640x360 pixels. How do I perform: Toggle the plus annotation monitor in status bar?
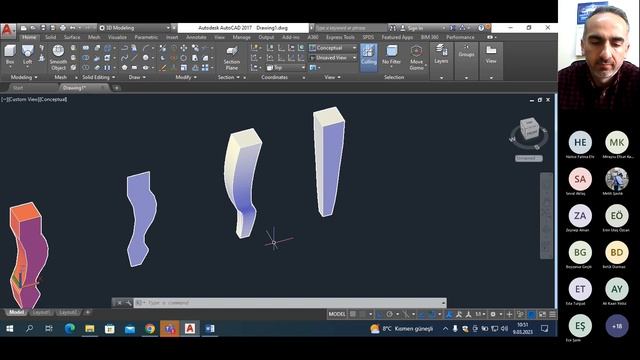[509, 314]
